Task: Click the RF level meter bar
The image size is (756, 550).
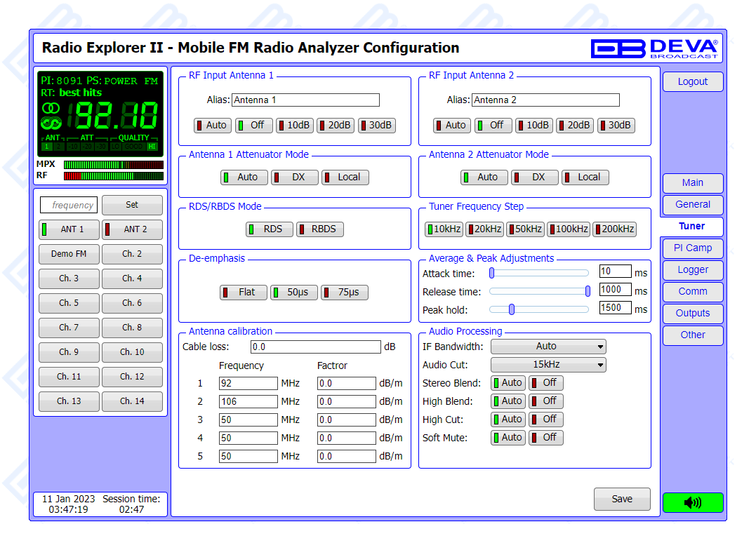Action: pos(113,175)
